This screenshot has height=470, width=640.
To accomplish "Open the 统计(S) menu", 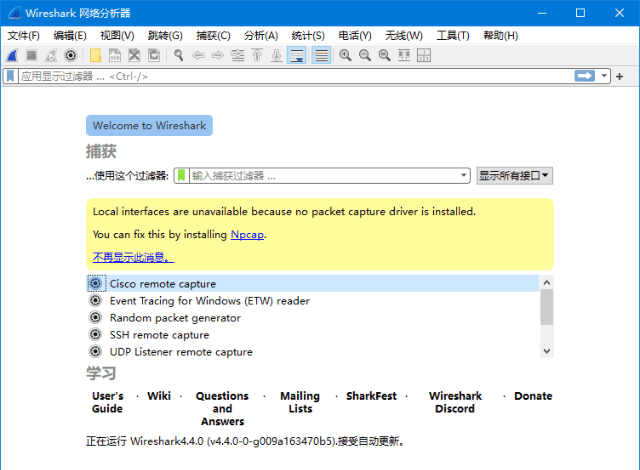I will 308,35.
